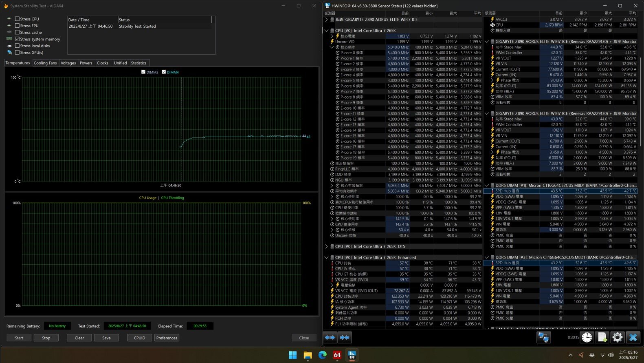Click the HWiNFO sensor list vertical scrollbar
Viewport: 644px width, 363px height.
pyautogui.click(x=641, y=102)
